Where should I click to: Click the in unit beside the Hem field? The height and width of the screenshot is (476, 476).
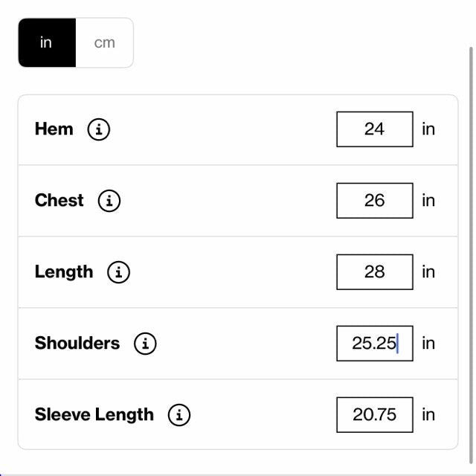pyautogui.click(x=428, y=129)
